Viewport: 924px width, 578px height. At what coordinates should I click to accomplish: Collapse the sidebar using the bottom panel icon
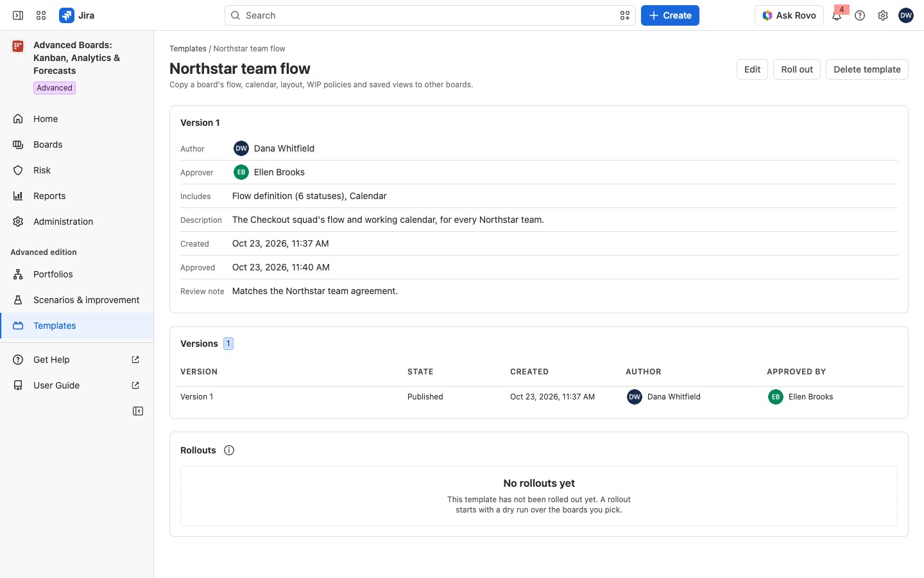[138, 411]
